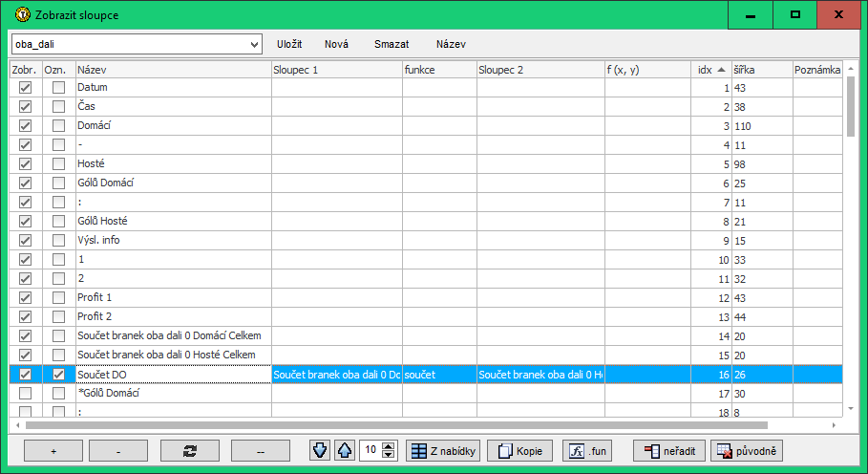Image resolution: width=868 pixels, height=474 pixels.
Task: Click Uložit in the top menu
Action: point(289,44)
